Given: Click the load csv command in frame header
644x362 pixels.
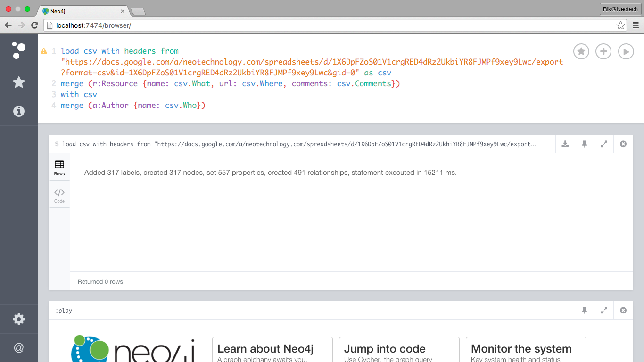Looking at the screenshot, I should [299, 144].
